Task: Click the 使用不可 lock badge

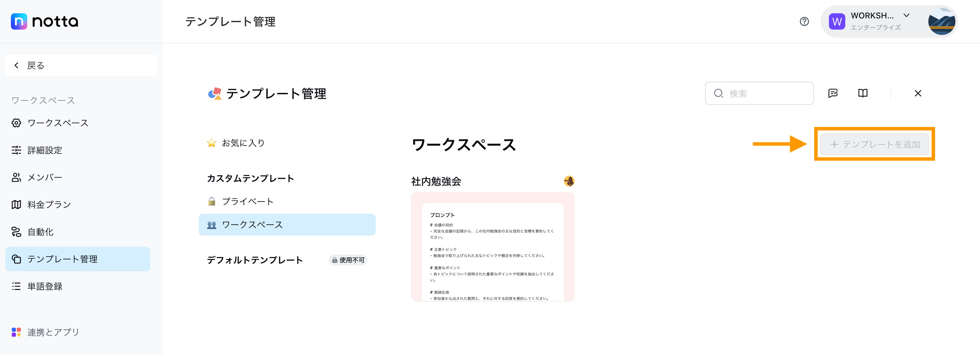Action: point(348,260)
